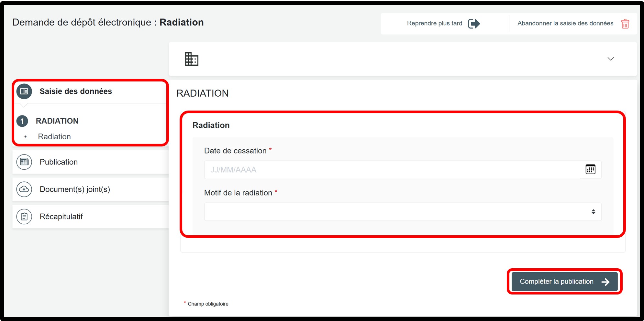Open the Document(s) joint(s) step label
Screen dimensions: 644x321
(x=75, y=189)
